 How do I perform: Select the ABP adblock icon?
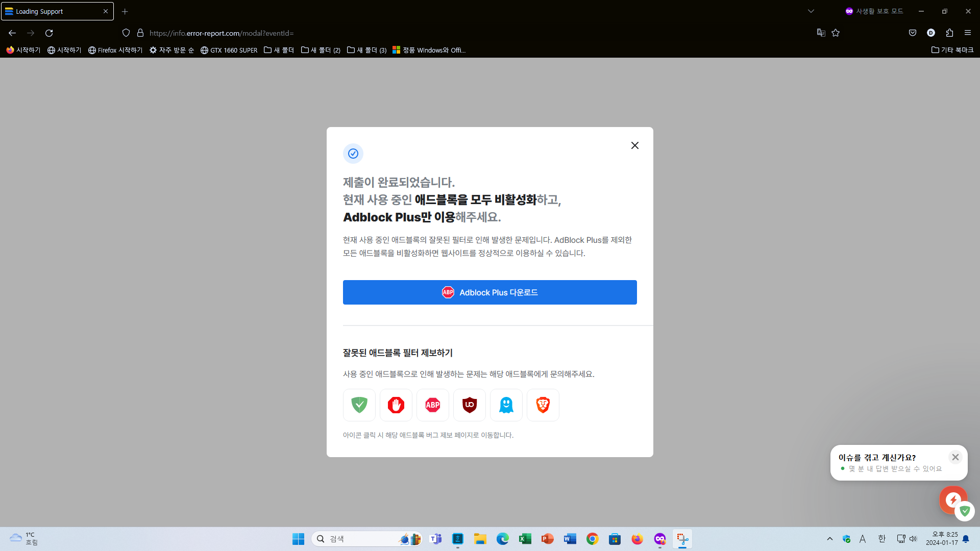pyautogui.click(x=432, y=405)
